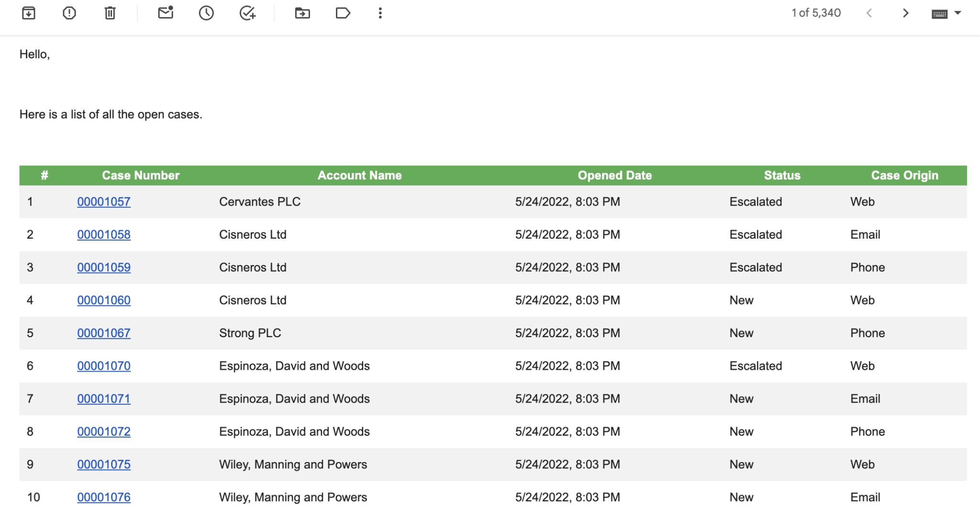
Task: Navigate to the older email
Action: [906, 13]
